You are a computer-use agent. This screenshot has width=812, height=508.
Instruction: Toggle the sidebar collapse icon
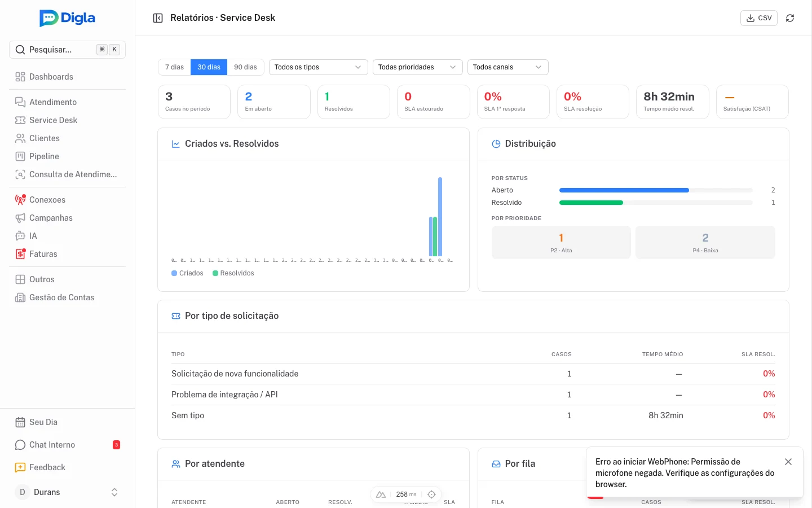pyautogui.click(x=158, y=18)
